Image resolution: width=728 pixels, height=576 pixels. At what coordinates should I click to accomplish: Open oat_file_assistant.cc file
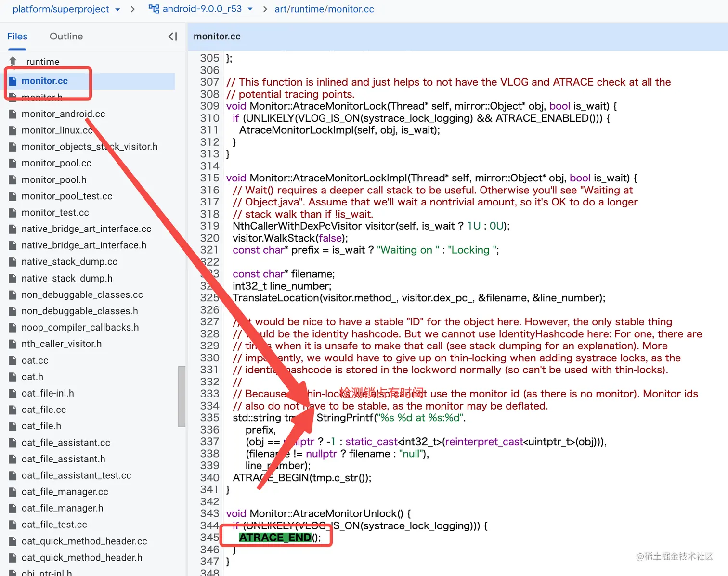click(66, 442)
